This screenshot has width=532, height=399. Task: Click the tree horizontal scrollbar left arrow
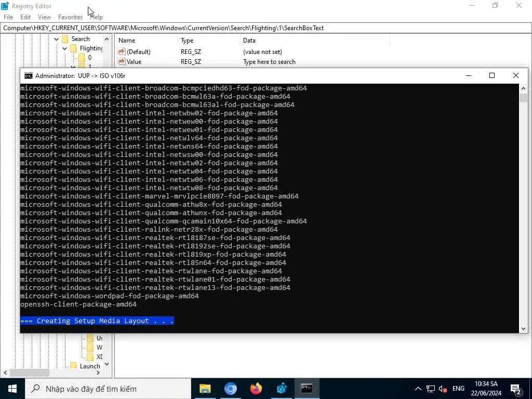[x=5, y=373]
